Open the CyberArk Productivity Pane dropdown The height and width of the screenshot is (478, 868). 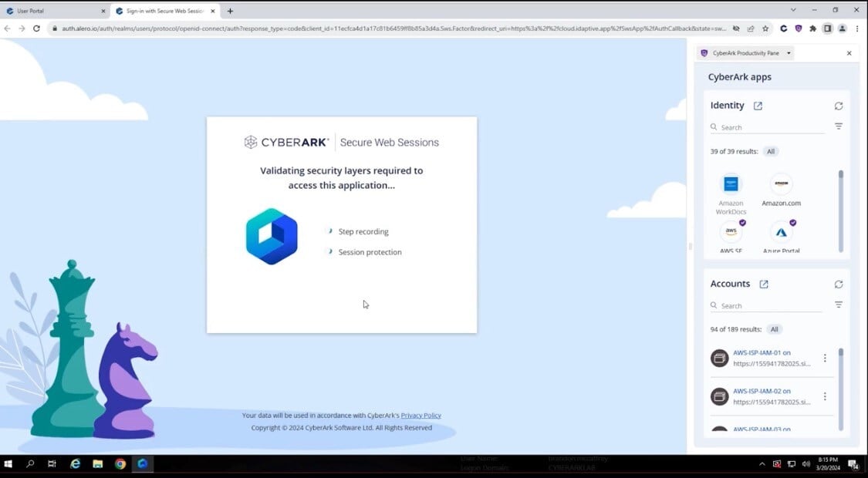(789, 53)
